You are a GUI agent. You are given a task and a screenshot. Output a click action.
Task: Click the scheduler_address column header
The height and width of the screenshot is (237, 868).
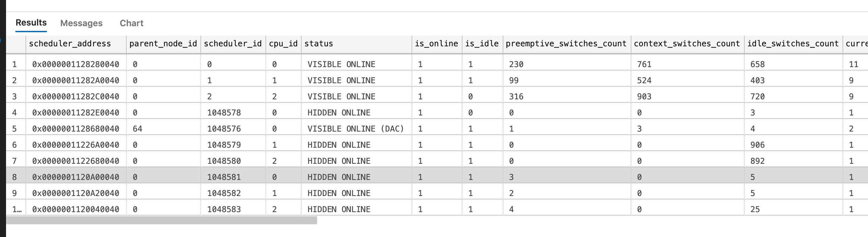point(70,44)
